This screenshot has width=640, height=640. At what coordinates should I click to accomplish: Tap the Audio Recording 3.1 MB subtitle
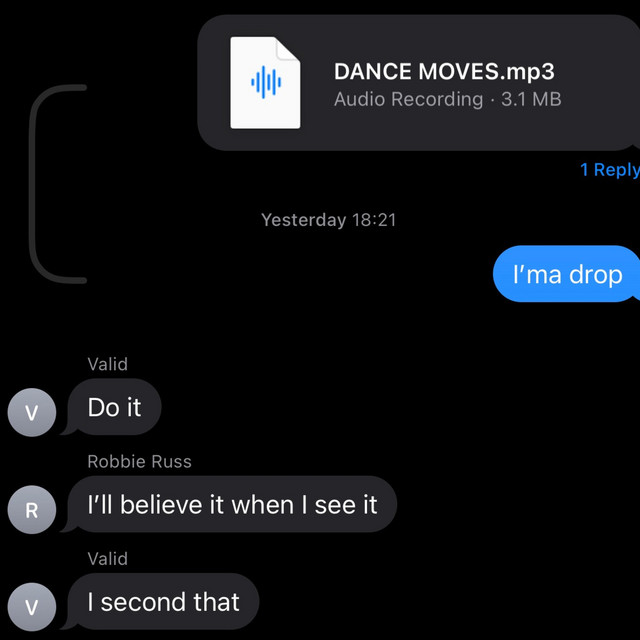(x=448, y=99)
